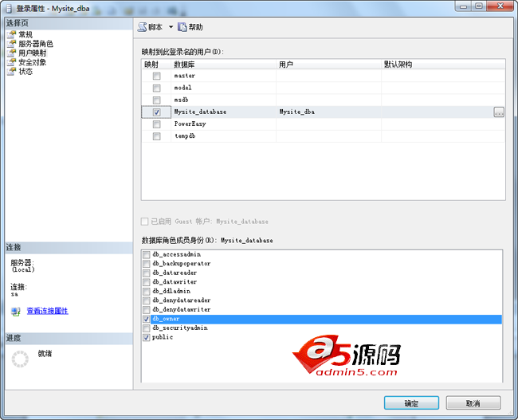Click the login properties window title icon

tap(9, 9)
